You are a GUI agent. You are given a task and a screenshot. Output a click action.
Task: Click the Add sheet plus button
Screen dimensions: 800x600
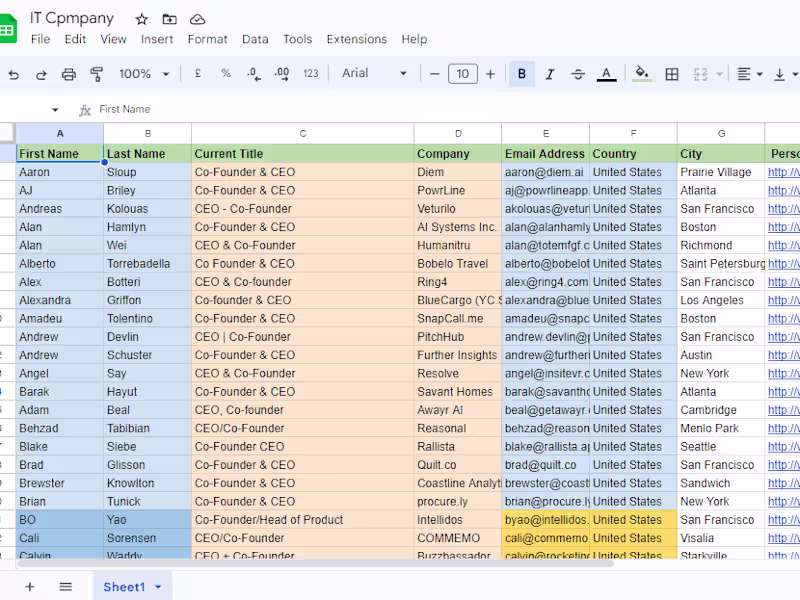coord(30,587)
